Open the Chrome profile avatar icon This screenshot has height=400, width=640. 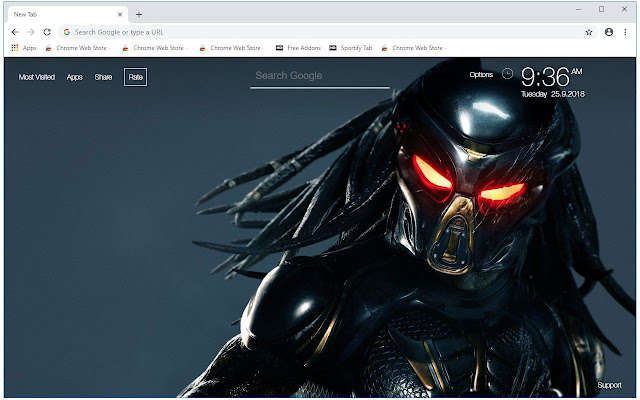(x=609, y=32)
